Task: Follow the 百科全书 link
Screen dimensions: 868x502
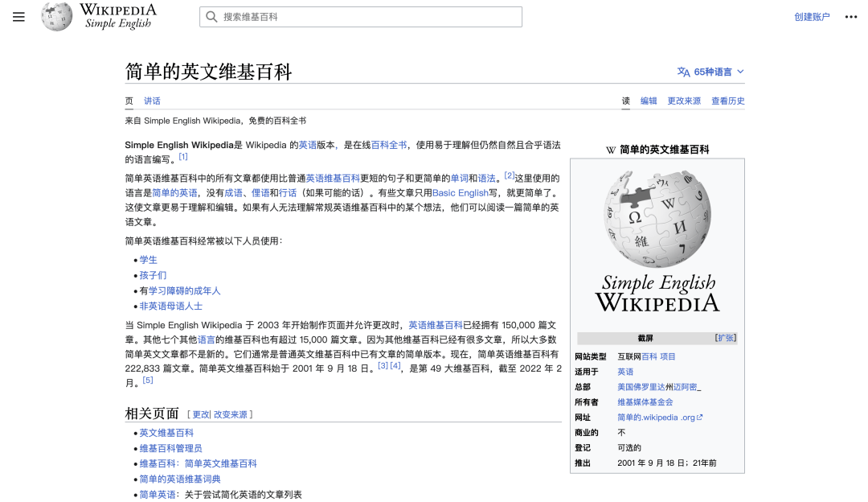Action: 389,145
